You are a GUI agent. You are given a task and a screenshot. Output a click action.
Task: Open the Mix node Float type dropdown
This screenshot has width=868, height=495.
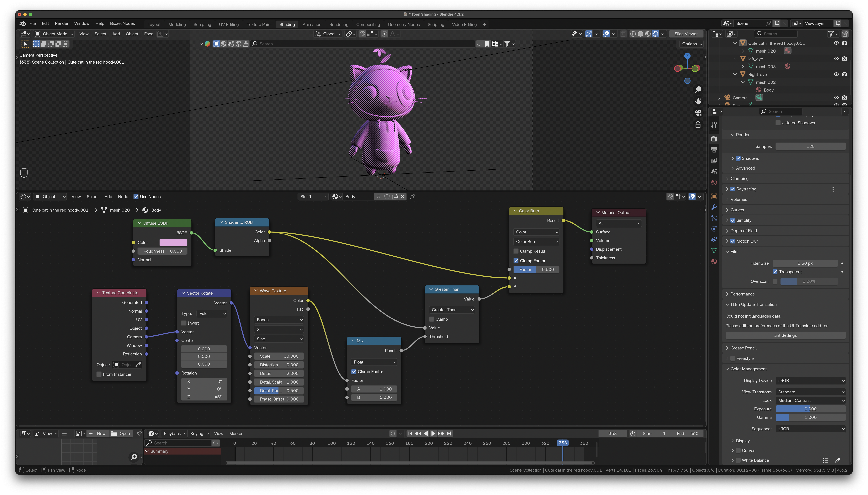374,362
